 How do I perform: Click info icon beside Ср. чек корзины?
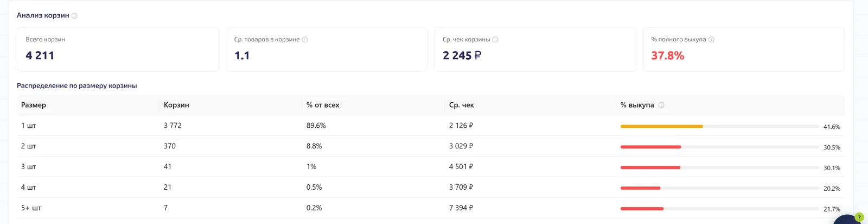(495, 40)
